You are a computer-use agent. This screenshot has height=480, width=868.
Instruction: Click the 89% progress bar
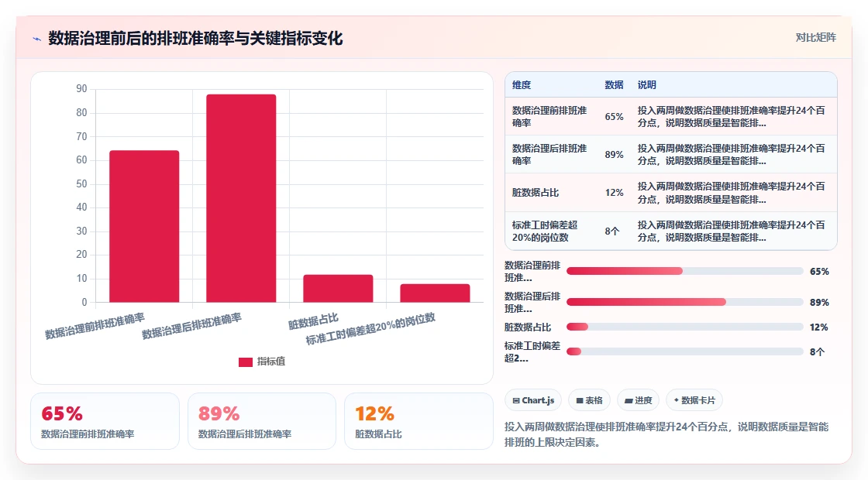(685, 302)
